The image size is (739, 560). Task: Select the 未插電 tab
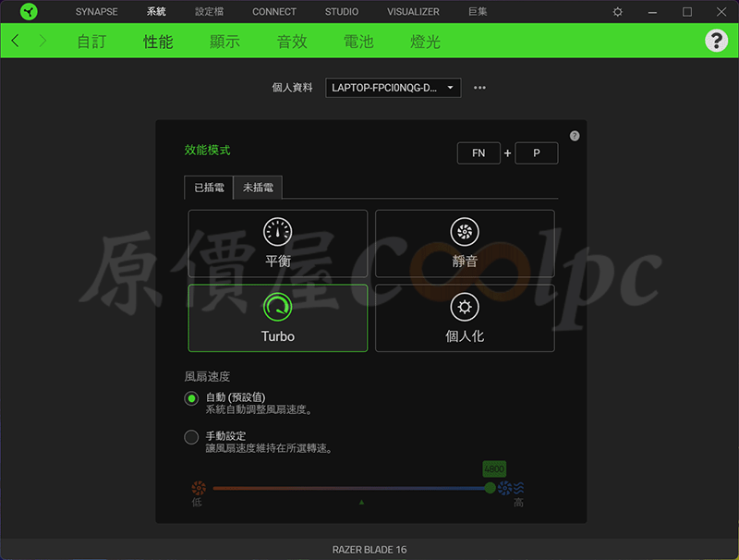258,188
